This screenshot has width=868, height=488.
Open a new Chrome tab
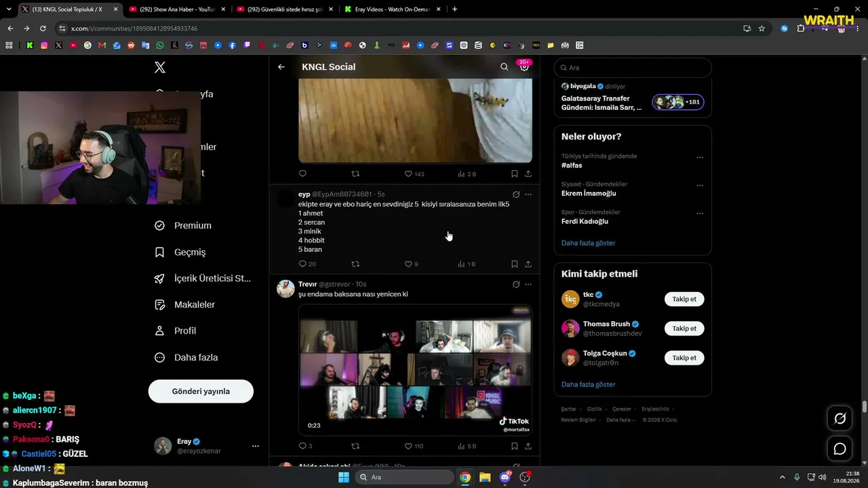coord(454,9)
